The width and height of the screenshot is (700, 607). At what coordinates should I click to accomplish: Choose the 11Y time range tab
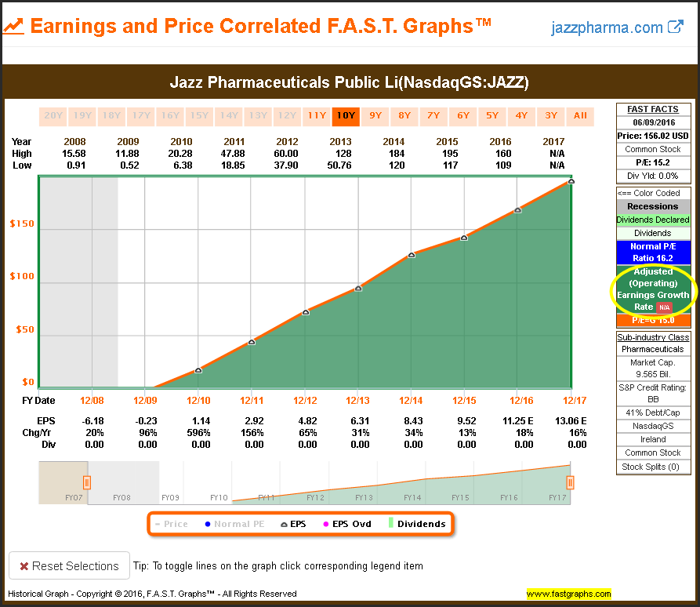(317, 116)
